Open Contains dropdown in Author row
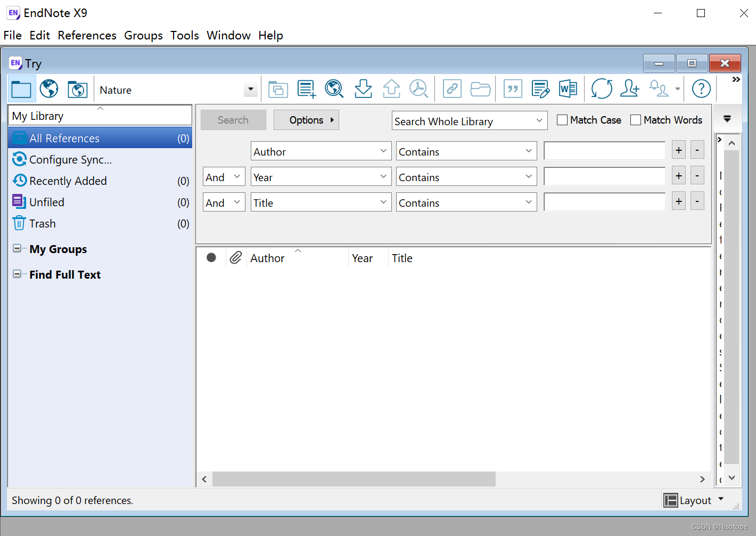 coord(466,151)
